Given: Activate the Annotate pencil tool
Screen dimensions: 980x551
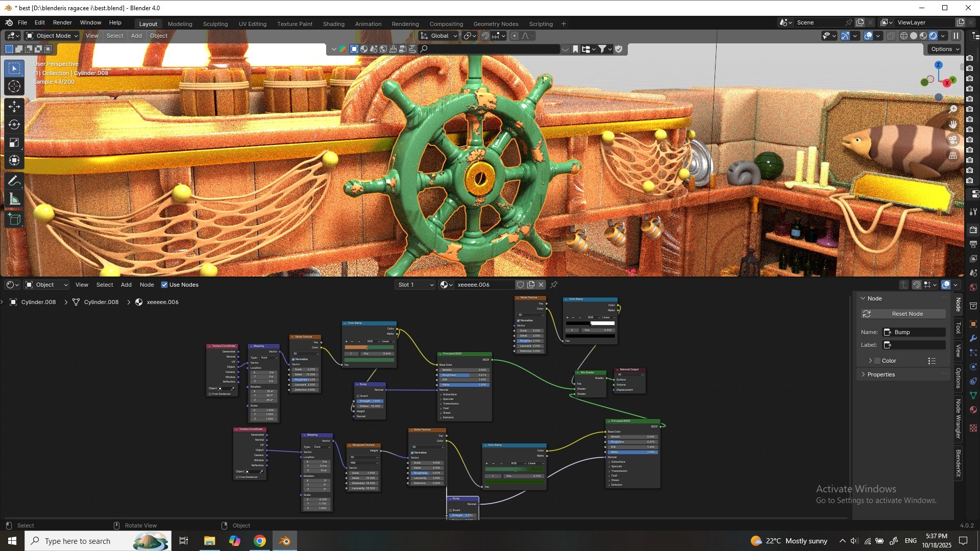Looking at the screenshot, I should tap(14, 181).
